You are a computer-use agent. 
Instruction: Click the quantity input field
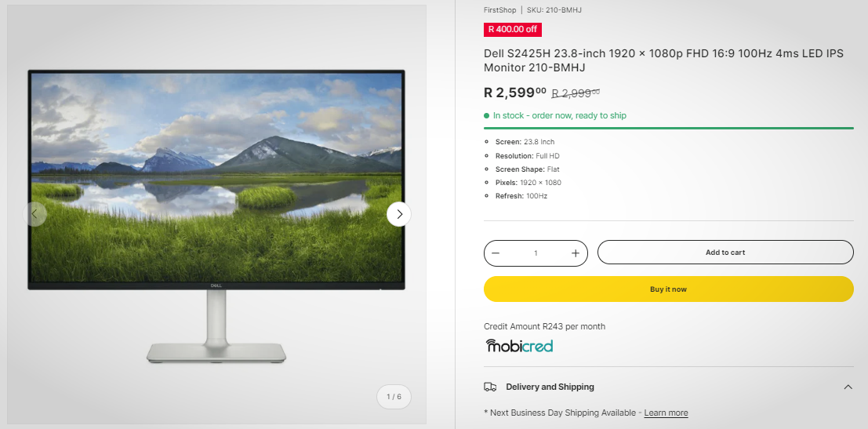[x=536, y=253]
